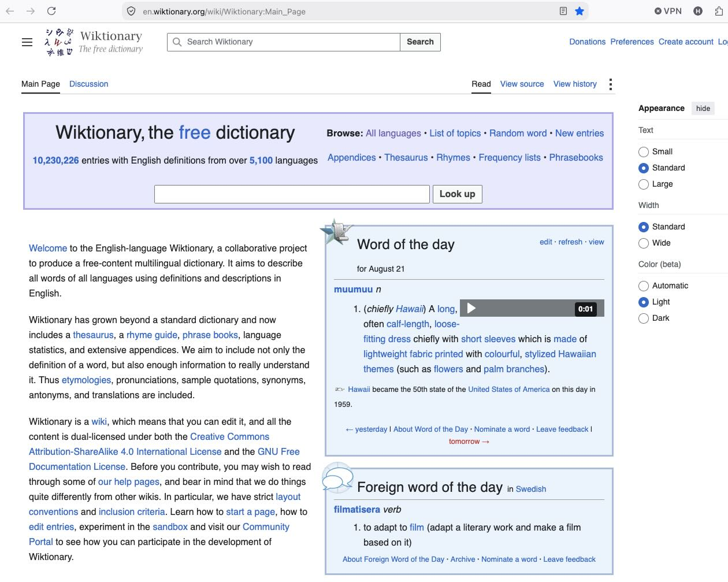Open the hamburger main menu

pos(27,42)
